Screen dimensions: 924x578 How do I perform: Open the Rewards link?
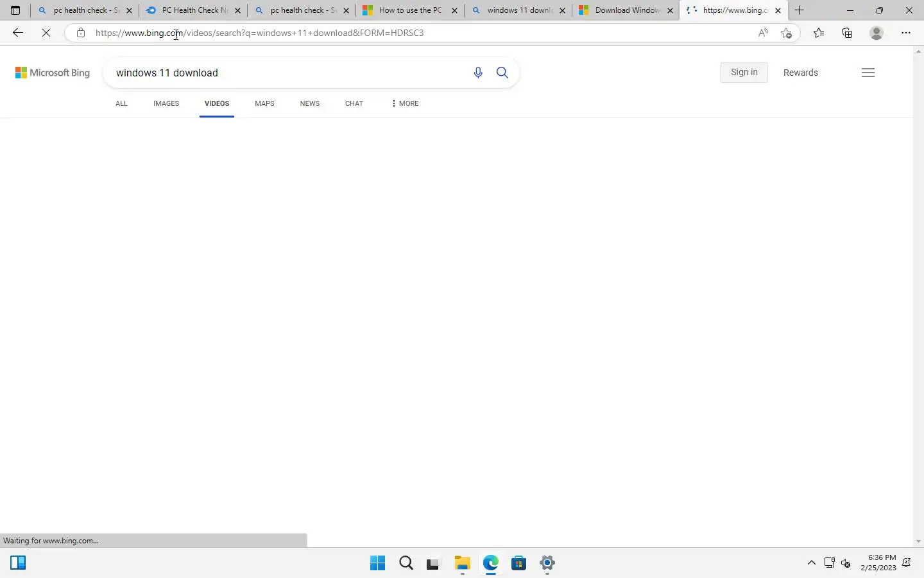(x=801, y=73)
